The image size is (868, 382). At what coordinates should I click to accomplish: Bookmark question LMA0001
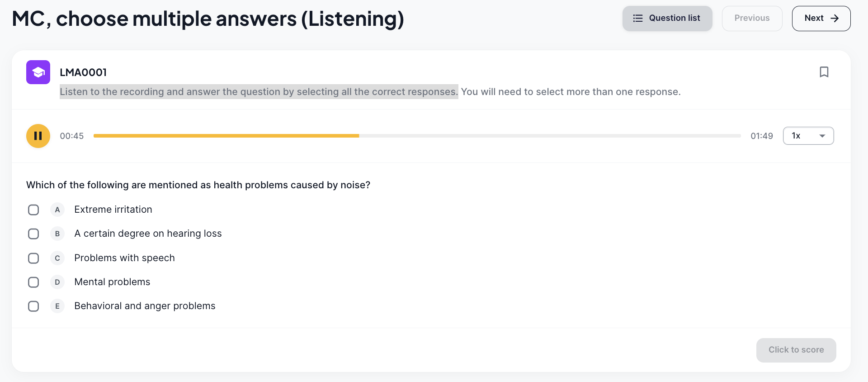pos(824,72)
